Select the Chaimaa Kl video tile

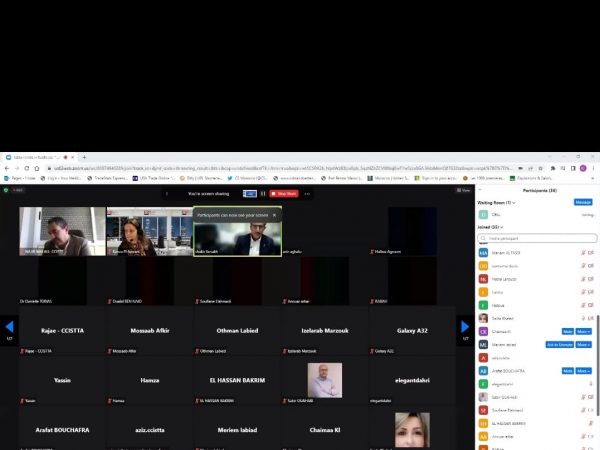[x=325, y=428]
